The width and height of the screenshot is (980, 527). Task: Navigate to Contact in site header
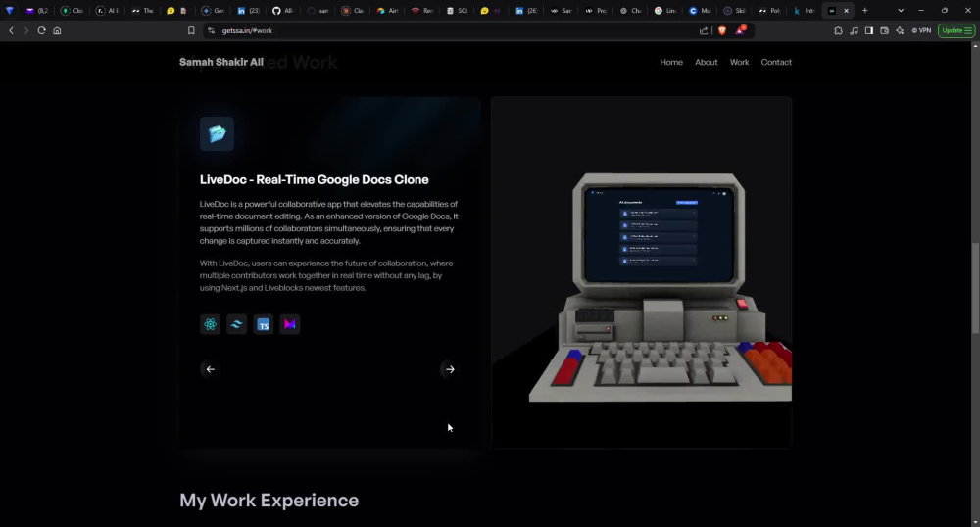(776, 62)
